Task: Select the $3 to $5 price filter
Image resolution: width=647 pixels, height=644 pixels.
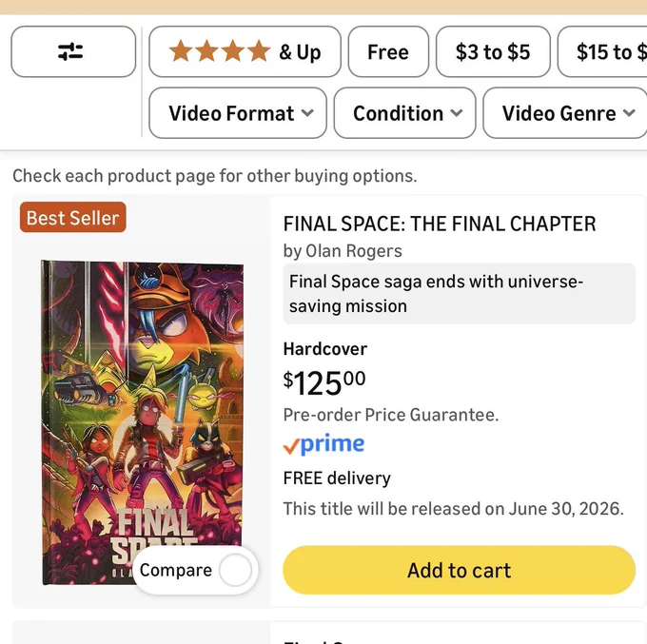Action: (x=493, y=51)
